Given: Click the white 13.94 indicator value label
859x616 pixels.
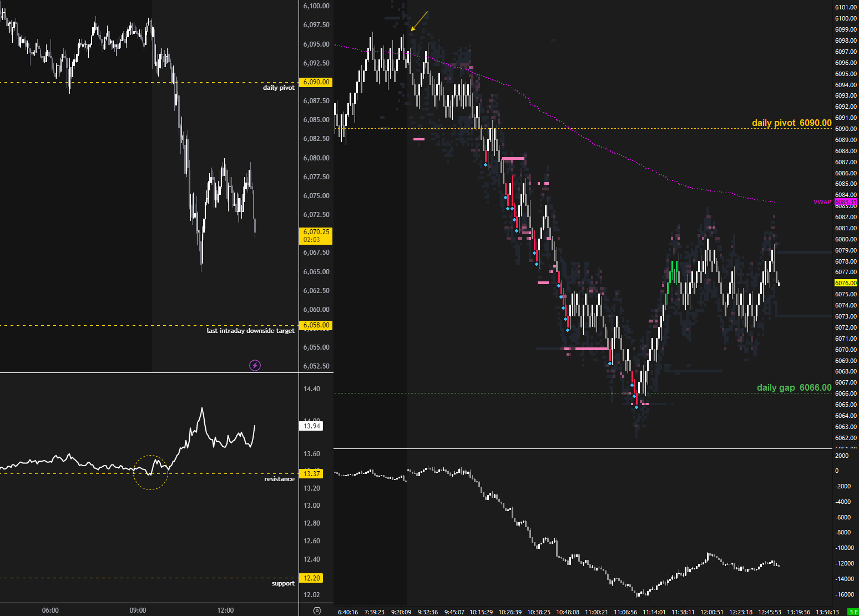Looking at the screenshot, I should [x=312, y=426].
